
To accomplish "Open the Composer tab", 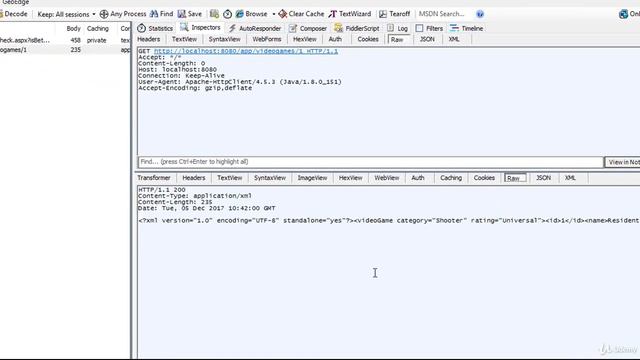I will [308, 28].
